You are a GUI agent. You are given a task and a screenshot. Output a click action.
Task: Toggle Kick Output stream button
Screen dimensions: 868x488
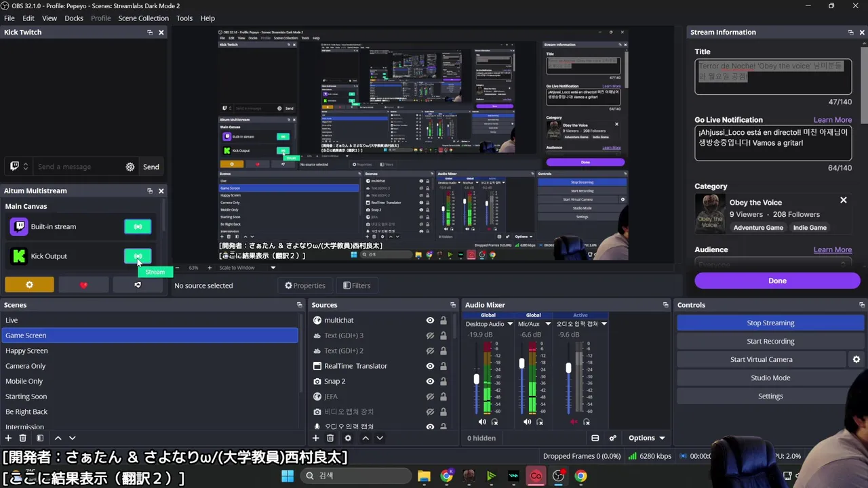pos(138,256)
